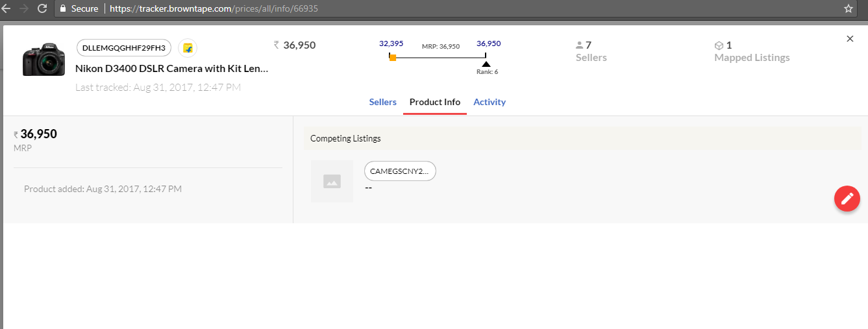Image resolution: width=868 pixels, height=329 pixels.
Task: Click the orange minimum price marker
Action: pyautogui.click(x=393, y=58)
